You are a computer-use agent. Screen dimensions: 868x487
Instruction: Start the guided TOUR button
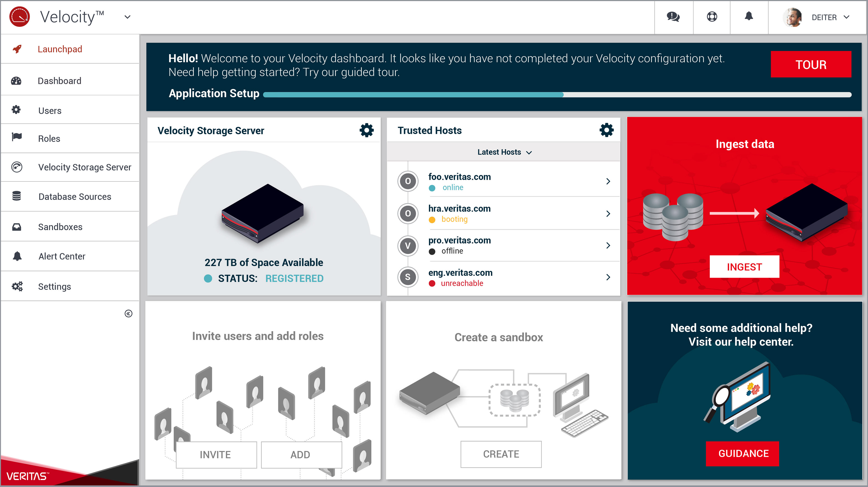pyautogui.click(x=810, y=64)
